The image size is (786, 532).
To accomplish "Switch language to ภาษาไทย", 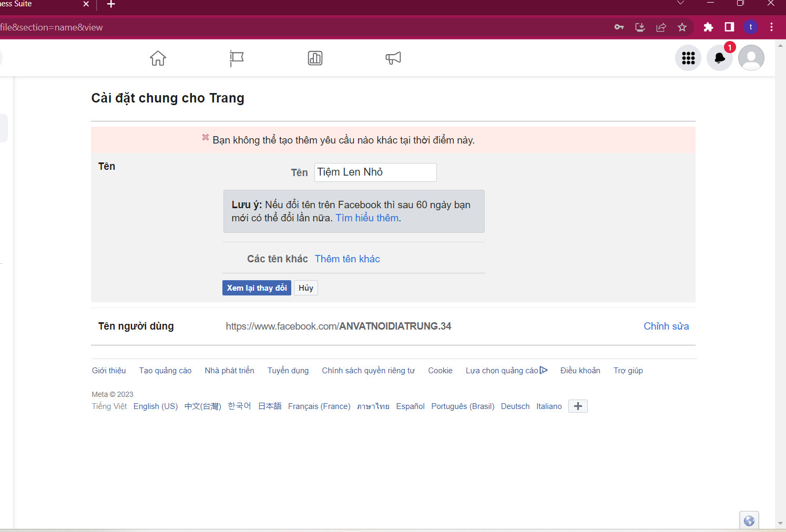I will pyautogui.click(x=373, y=406).
